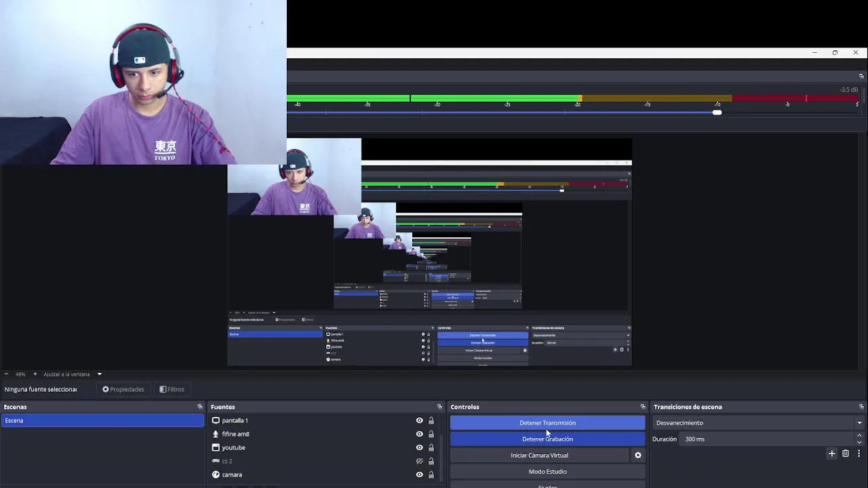The image size is (868, 488).
Task: Hide the youtube source
Action: coord(420,447)
